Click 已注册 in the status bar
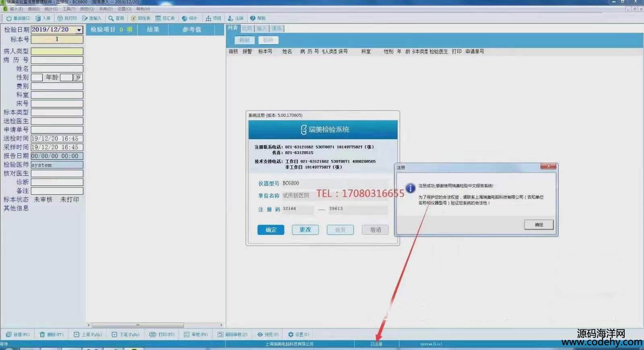 [376, 344]
